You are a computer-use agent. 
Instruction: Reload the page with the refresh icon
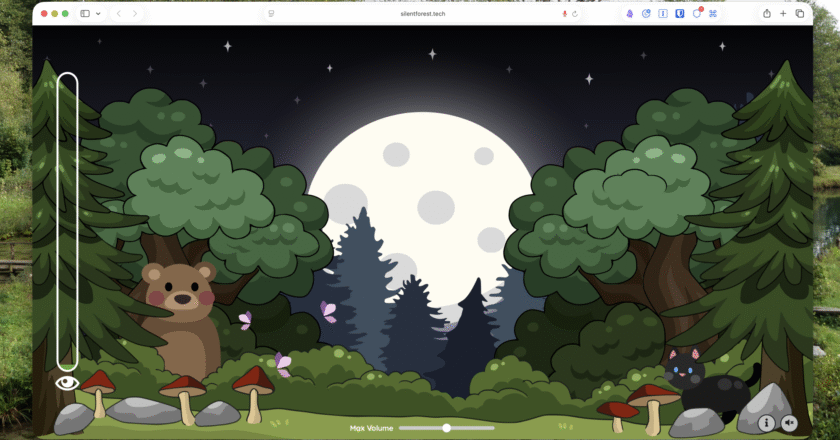[575, 14]
